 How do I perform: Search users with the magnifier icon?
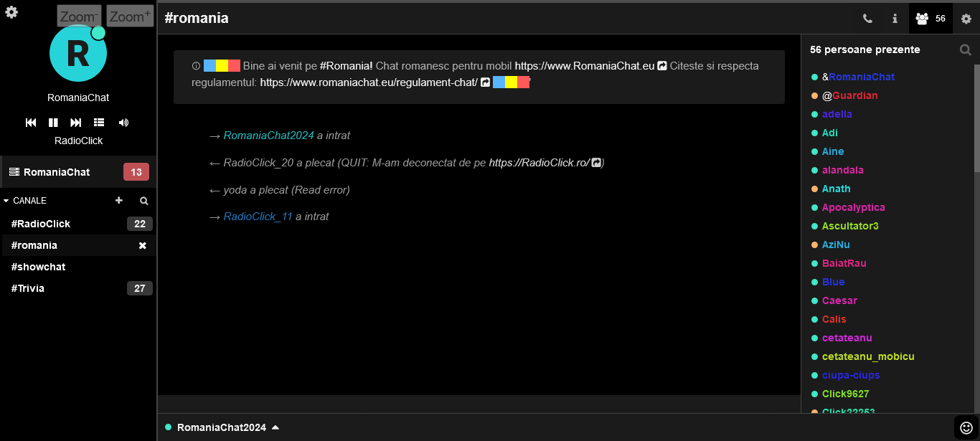tap(966, 49)
